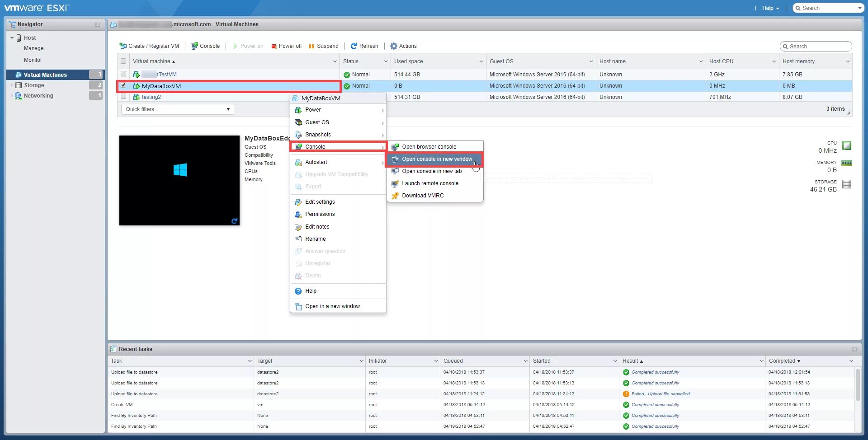Open the Quick filters dropdown
Image resolution: width=868 pixels, height=440 pixels.
(178, 109)
